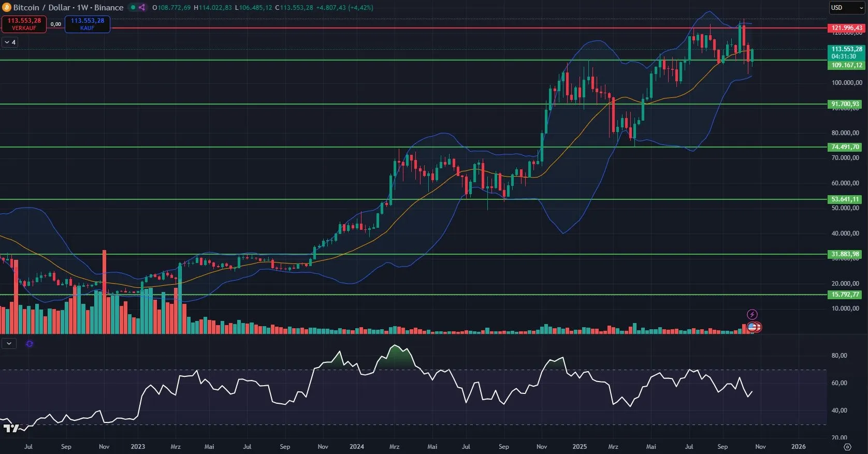Image resolution: width=868 pixels, height=454 pixels.
Task: Click the purple share-nodes icon beside Binance
Action: pos(142,7)
